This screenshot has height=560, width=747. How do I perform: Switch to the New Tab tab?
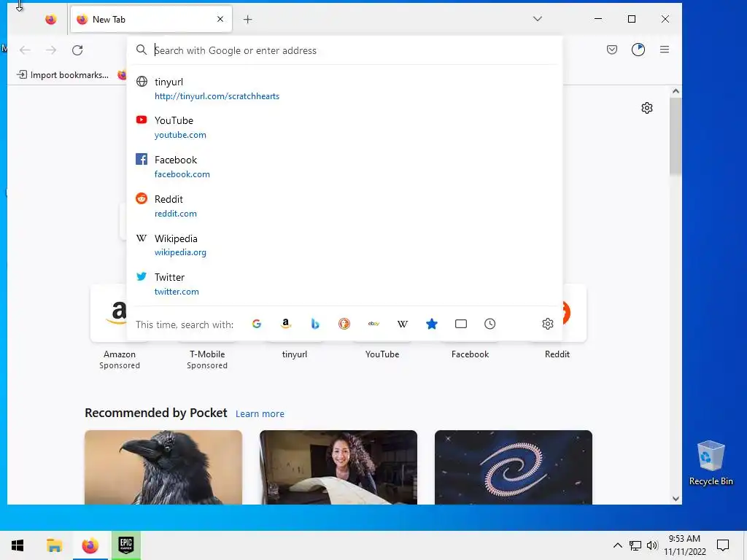point(151,20)
